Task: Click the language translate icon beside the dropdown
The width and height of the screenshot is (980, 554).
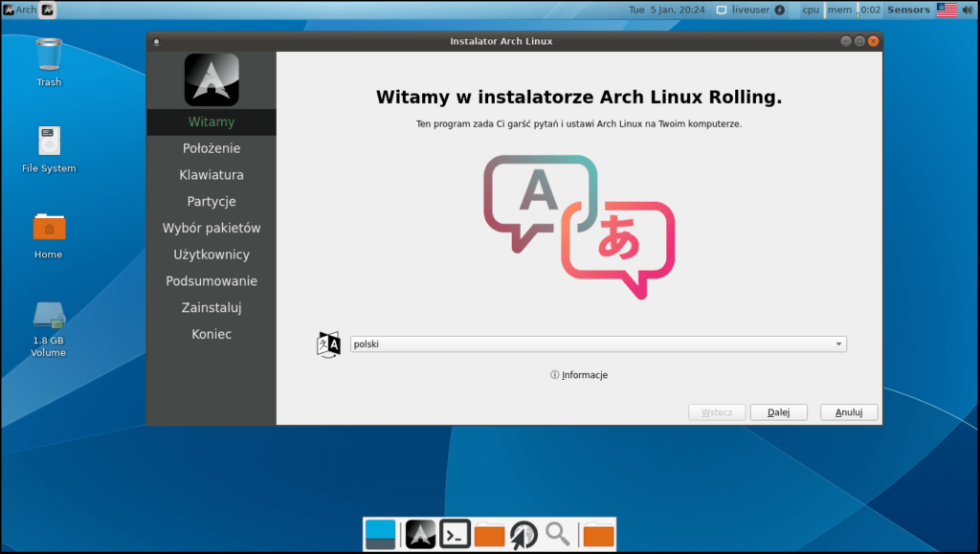Action: coord(328,344)
